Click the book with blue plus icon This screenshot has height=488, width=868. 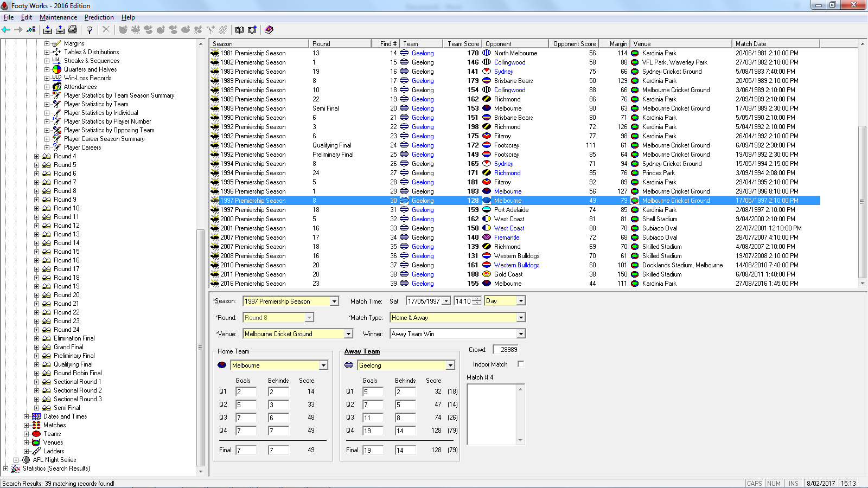pos(252,30)
